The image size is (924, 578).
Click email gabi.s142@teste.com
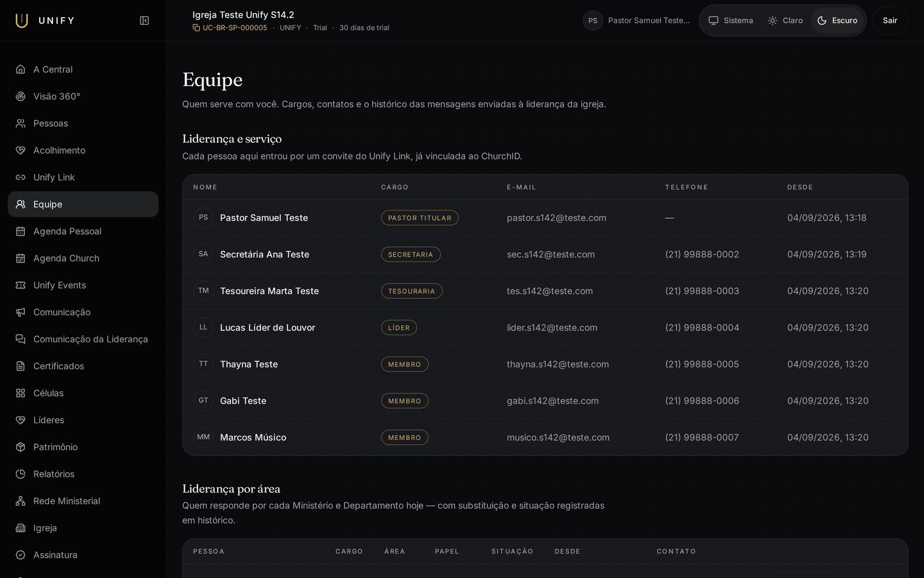553,401
